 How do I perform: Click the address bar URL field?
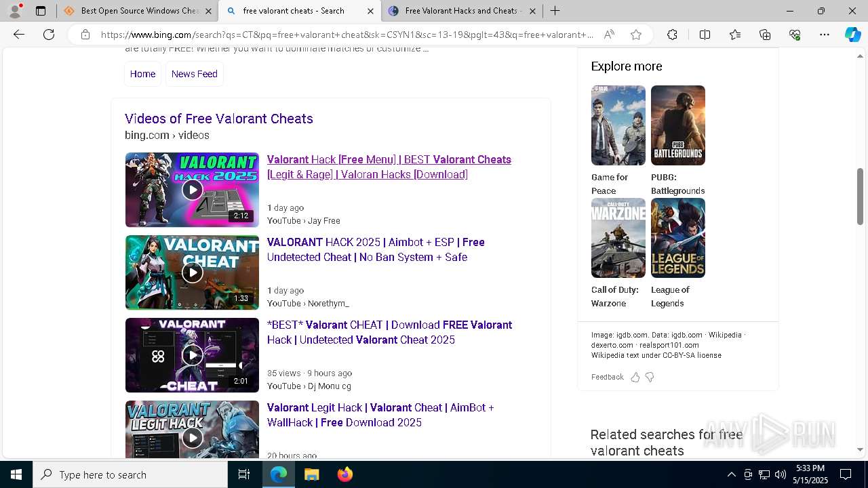pos(347,35)
